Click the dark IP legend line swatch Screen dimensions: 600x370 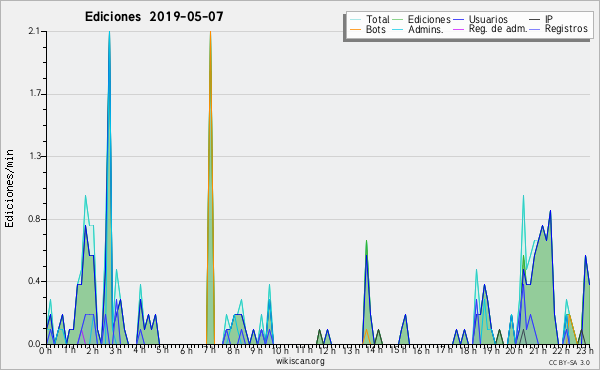[x=535, y=19]
